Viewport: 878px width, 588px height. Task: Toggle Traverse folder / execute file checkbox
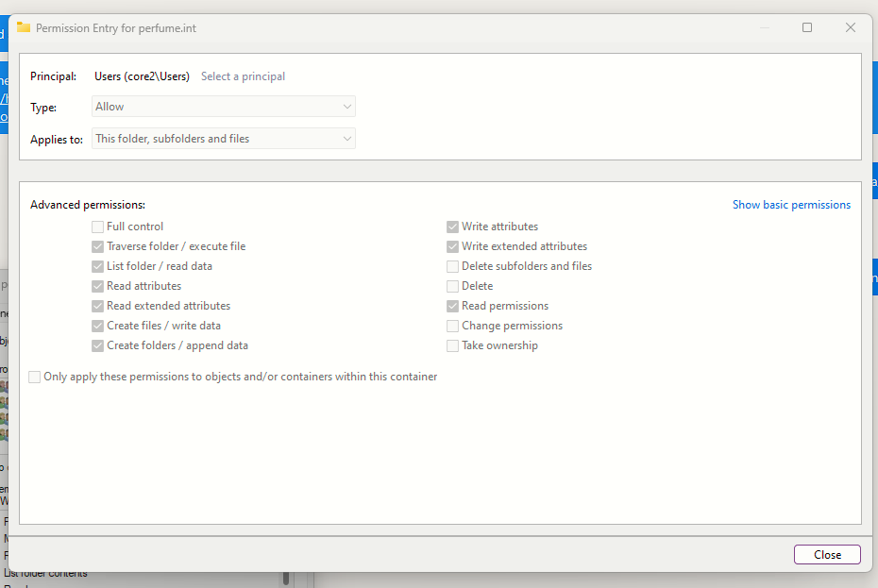98,246
